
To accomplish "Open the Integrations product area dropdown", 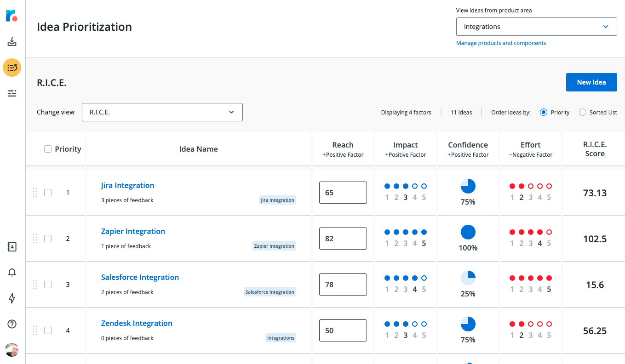I will (x=536, y=27).
